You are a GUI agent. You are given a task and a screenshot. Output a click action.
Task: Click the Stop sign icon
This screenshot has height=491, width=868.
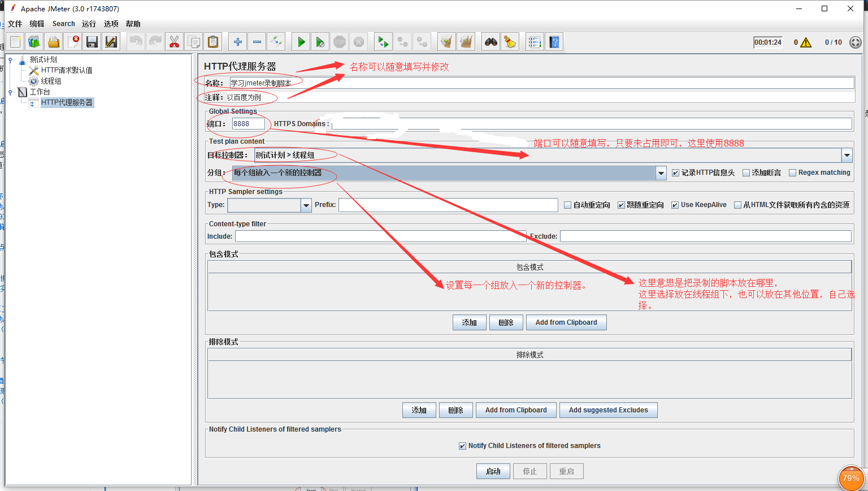[x=340, y=42]
